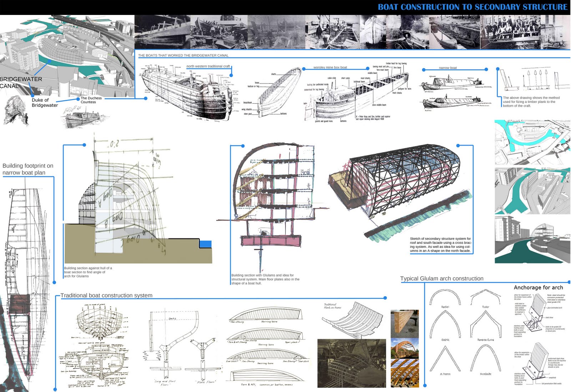Screen dimensions: 571x392
Task: Expand the Traditional boat construction system section
Action: (x=106, y=296)
